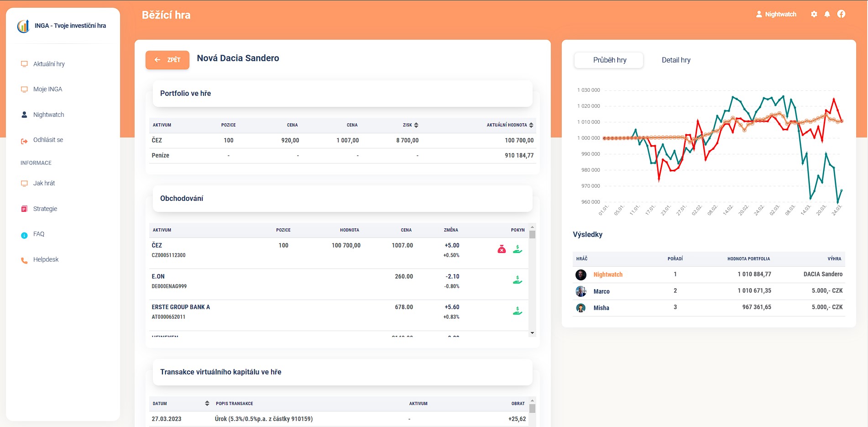Click the INGA logo icon
The width and height of the screenshot is (868, 427).
[x=23, y=26]
